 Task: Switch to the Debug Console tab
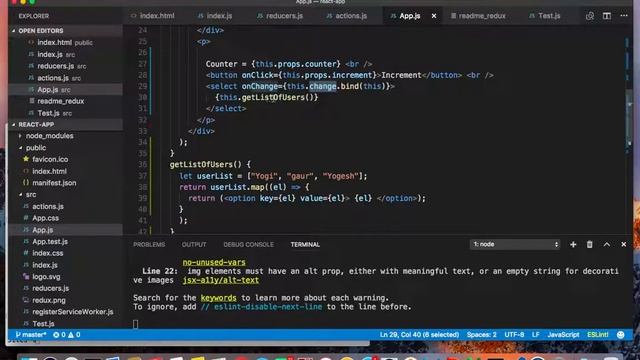(x=248, y=244)
